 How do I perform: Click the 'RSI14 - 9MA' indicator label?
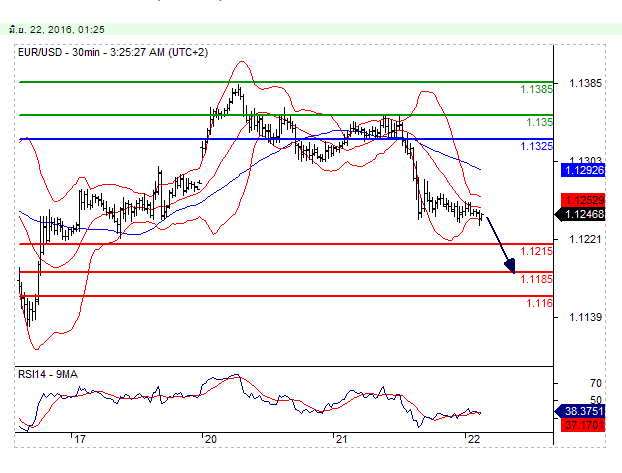48,374
